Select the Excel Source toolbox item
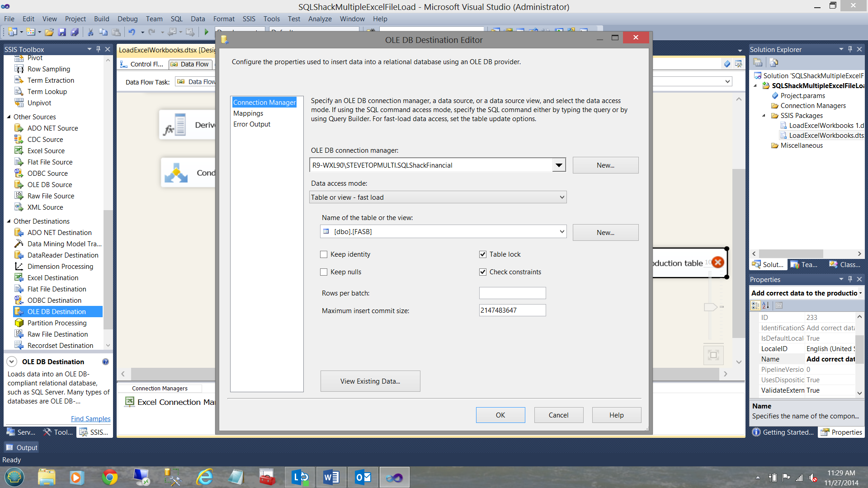 coord(46,150)
